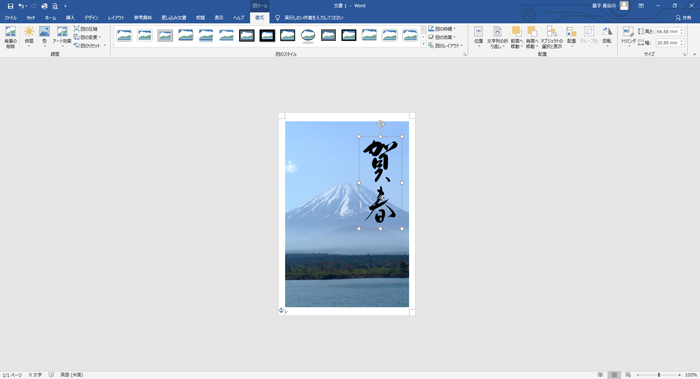This screenshot has width=700, height=379.
Task: Click the spelling check icon in the status bar
Action: point(51,375)
